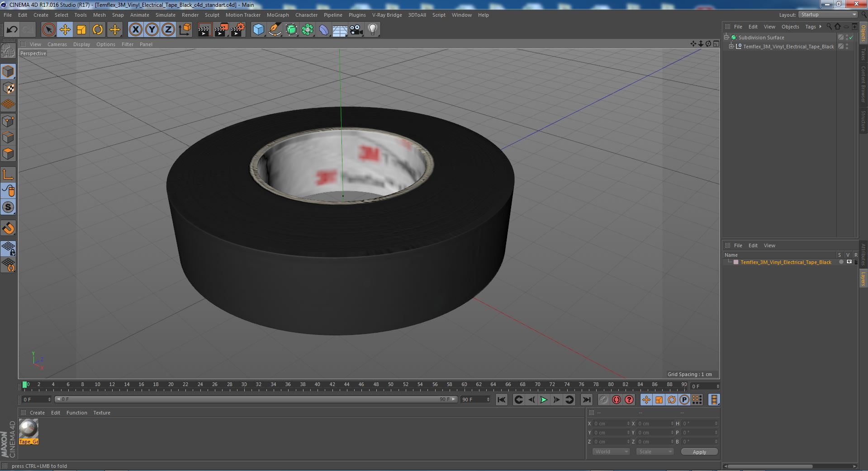Toggle coordinate system icon
Image resolution: width=868 pixels, height=471 pixels.
(185, 30)
